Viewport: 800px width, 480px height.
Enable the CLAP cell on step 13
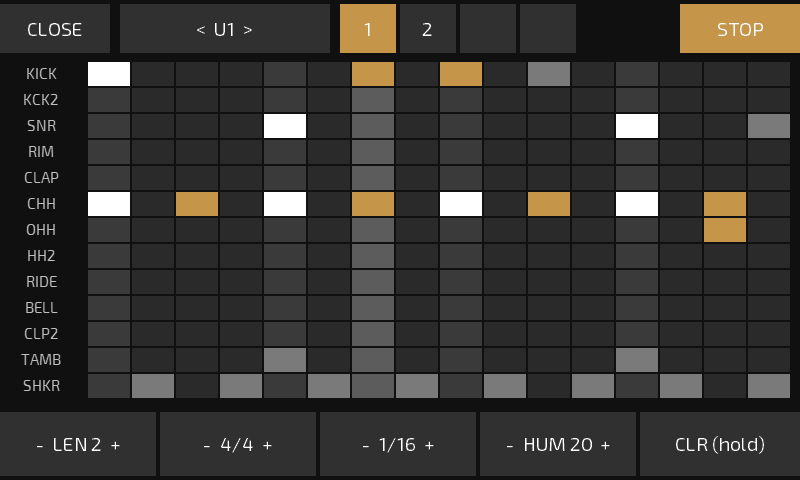pos(637,178)
